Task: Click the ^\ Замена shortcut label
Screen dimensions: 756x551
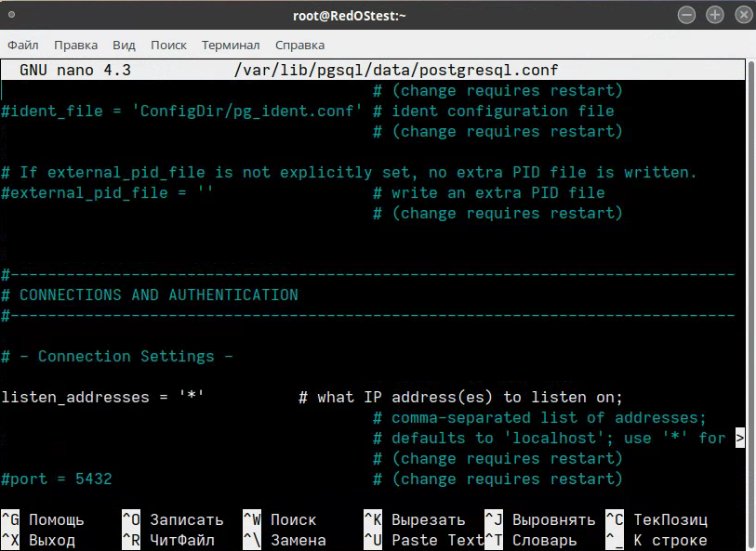Action: point(285,540)
